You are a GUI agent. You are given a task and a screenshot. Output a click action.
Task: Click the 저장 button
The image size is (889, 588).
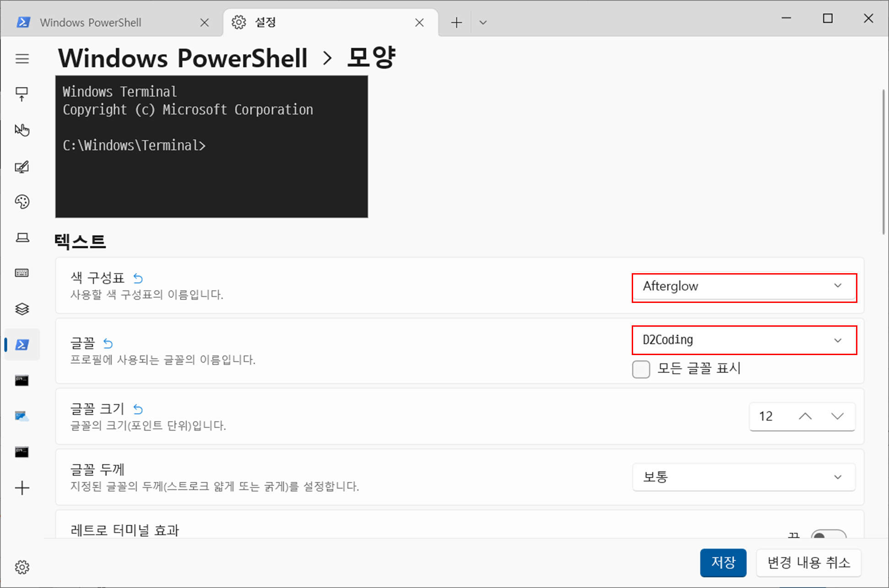pyautogui.click(x=723, y=562)
